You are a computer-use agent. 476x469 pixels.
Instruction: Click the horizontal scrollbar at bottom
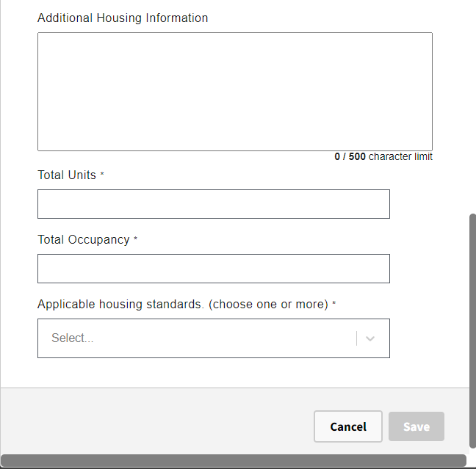click(x=234, y=460)
